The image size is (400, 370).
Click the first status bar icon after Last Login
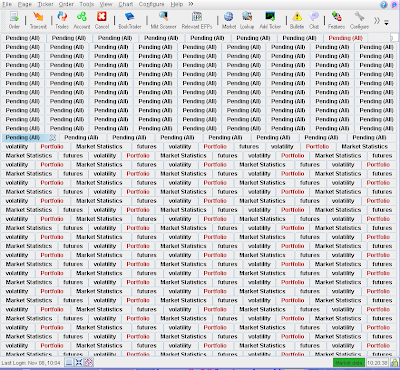click(x=69, y=362)
